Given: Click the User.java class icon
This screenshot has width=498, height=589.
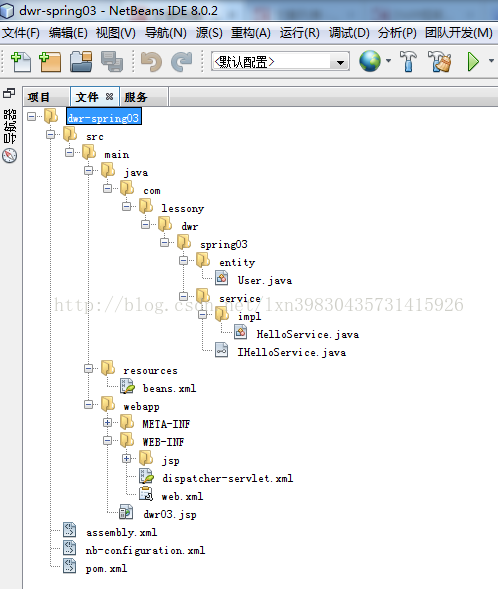Looking at the screenshot, I should (222, 278).
